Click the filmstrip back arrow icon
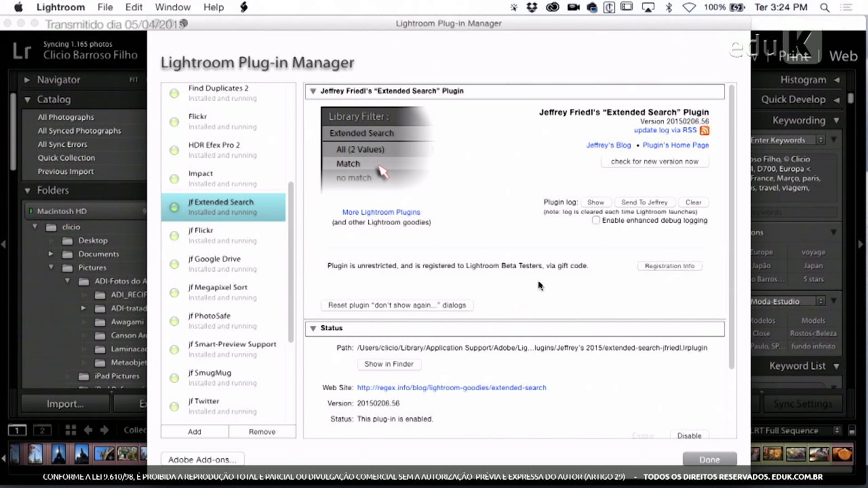This screenshot has width=868, height=488. (x=88, y=430)
